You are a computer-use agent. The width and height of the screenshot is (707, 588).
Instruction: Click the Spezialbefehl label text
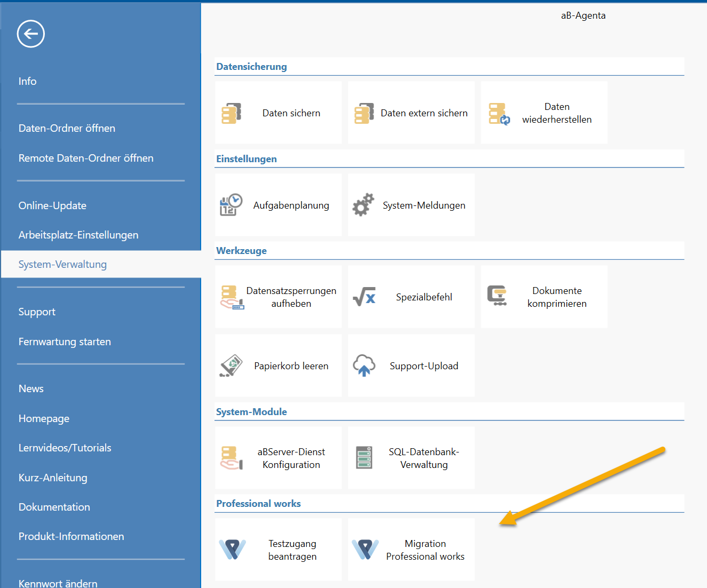(424, 297)
